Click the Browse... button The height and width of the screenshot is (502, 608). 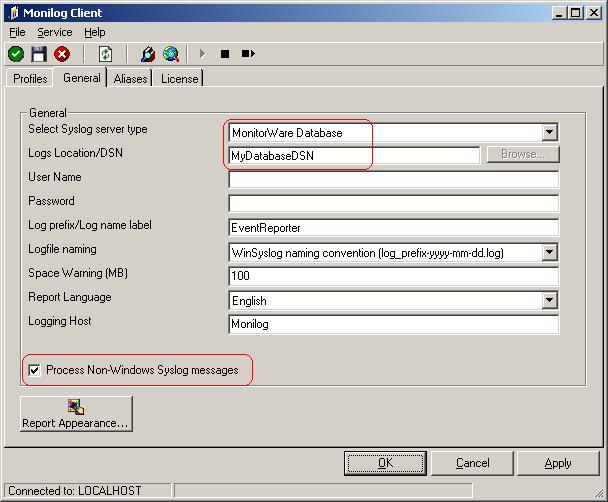523,154
